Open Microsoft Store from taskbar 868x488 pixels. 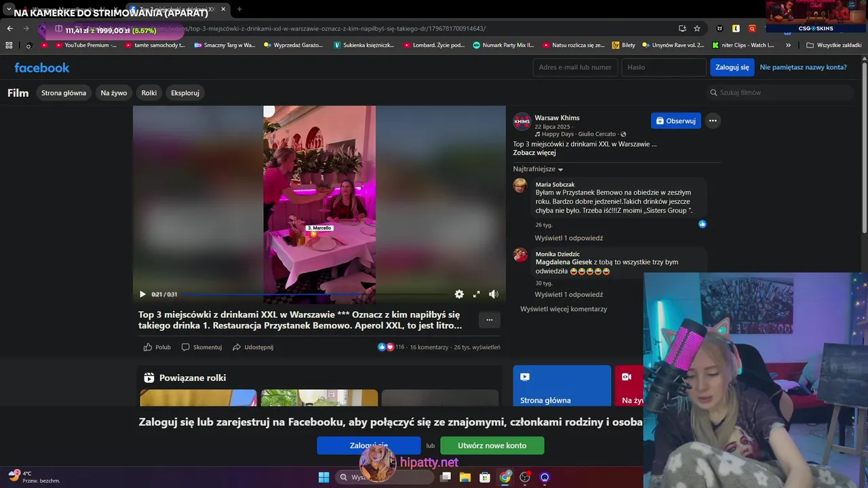point(485,477)
